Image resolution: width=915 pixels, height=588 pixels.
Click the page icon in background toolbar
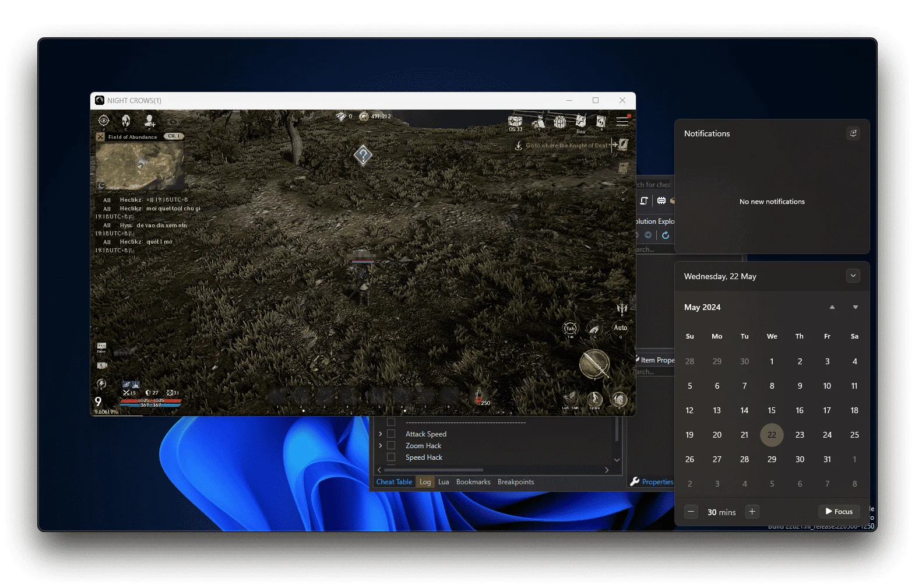pos(644,200)
